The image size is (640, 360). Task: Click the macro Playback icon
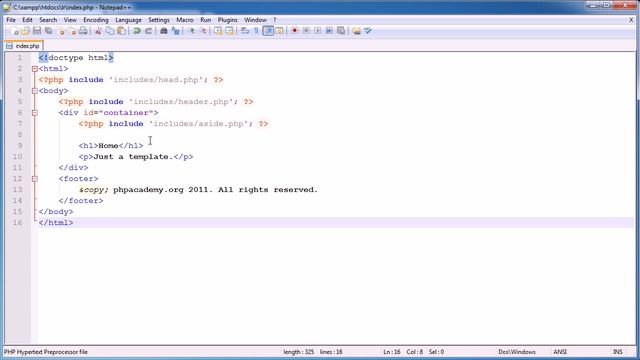[x=318, y=31]
